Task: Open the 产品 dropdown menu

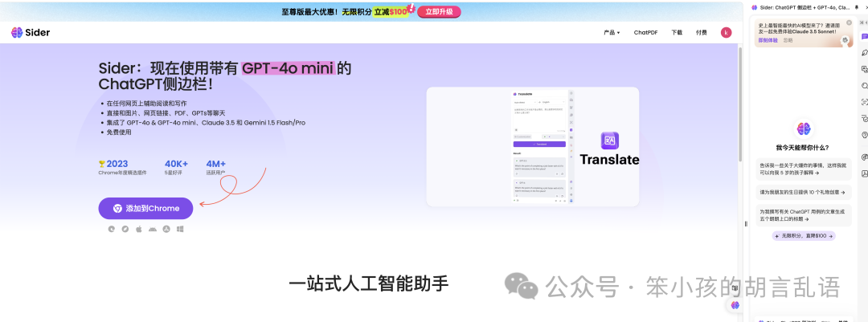Action: click(612, 33)
